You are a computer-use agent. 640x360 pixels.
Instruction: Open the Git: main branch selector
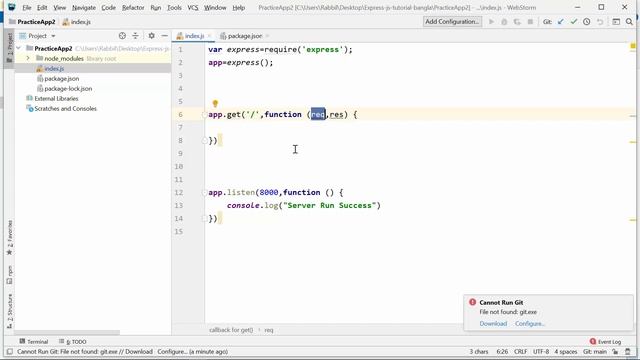595,351
